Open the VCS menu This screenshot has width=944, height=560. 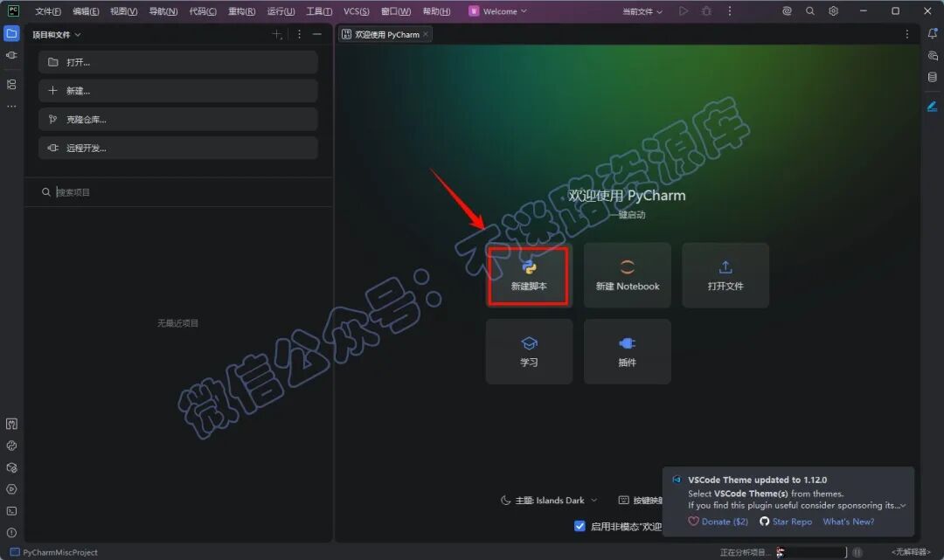coord(356,11)
